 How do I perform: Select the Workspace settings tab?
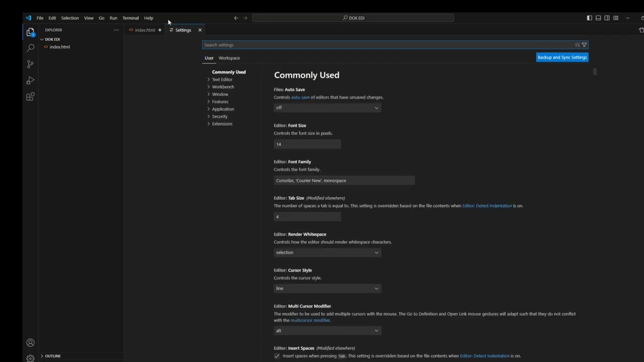coord(229,58)
